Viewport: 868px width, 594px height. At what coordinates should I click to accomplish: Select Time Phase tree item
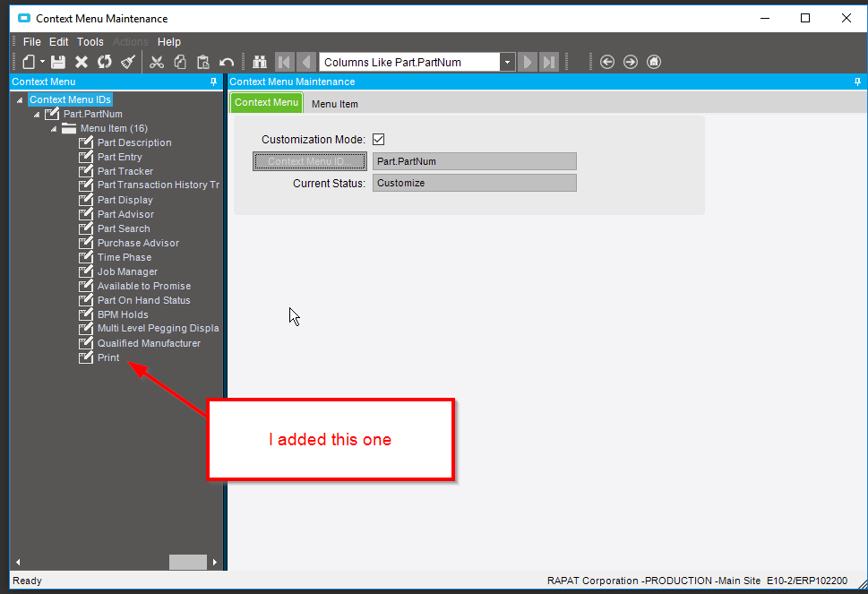(x=125, y=257)
